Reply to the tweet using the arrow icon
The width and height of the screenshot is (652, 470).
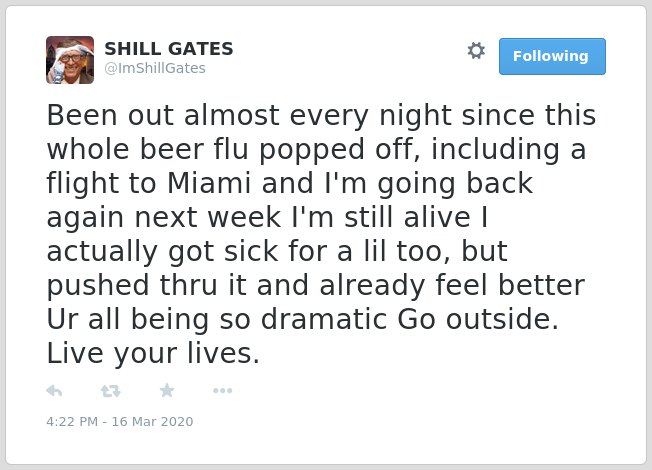pyautogui.click(x=54, y=391)
